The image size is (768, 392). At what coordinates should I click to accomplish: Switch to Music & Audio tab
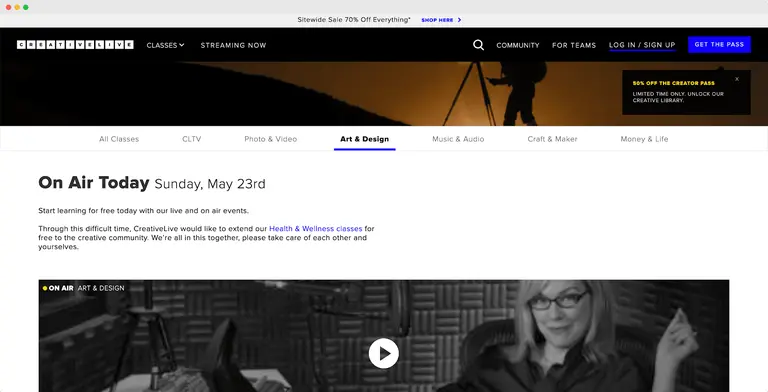coord(458,139)
